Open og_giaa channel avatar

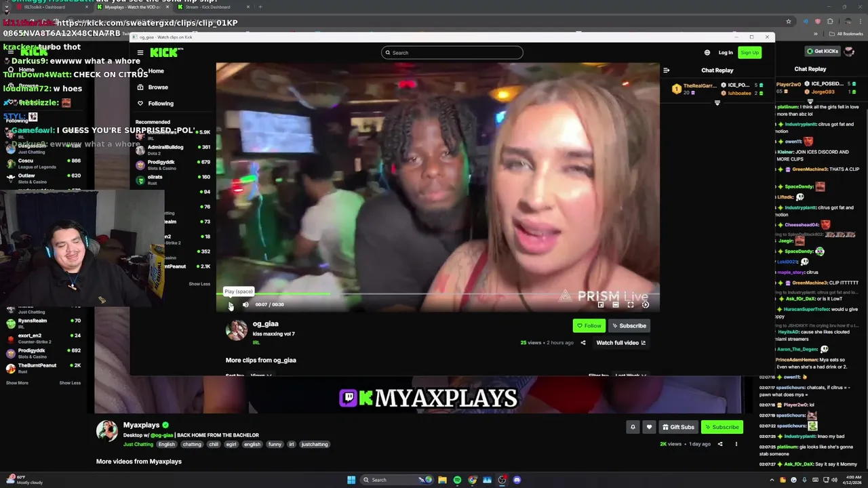point(237,330)
